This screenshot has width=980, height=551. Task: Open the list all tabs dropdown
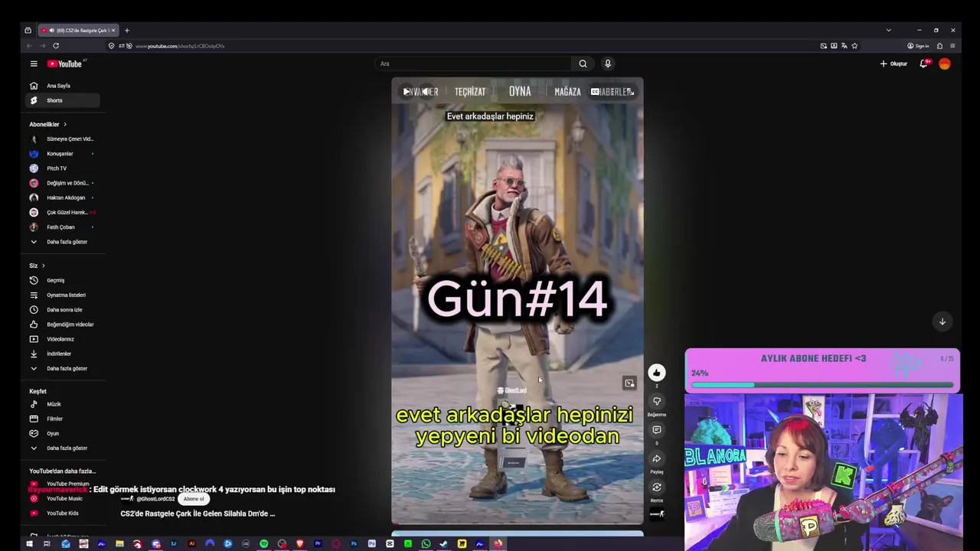(888, 31)
